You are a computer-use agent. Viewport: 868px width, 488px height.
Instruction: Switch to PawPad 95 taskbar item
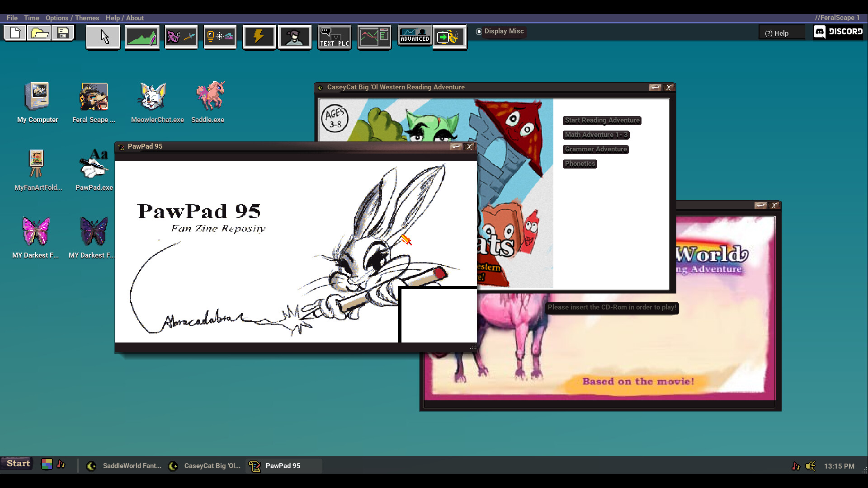[x=284, y=466]
